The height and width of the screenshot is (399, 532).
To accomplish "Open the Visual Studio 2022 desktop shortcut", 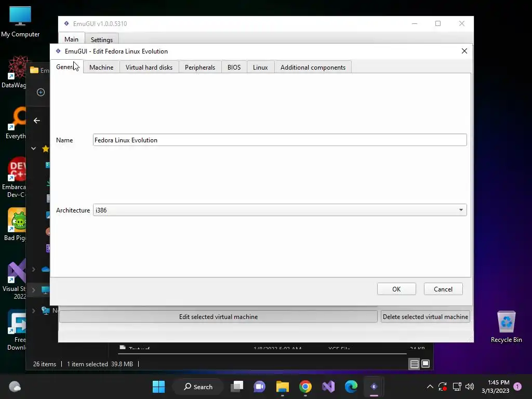I will [15, 279].
